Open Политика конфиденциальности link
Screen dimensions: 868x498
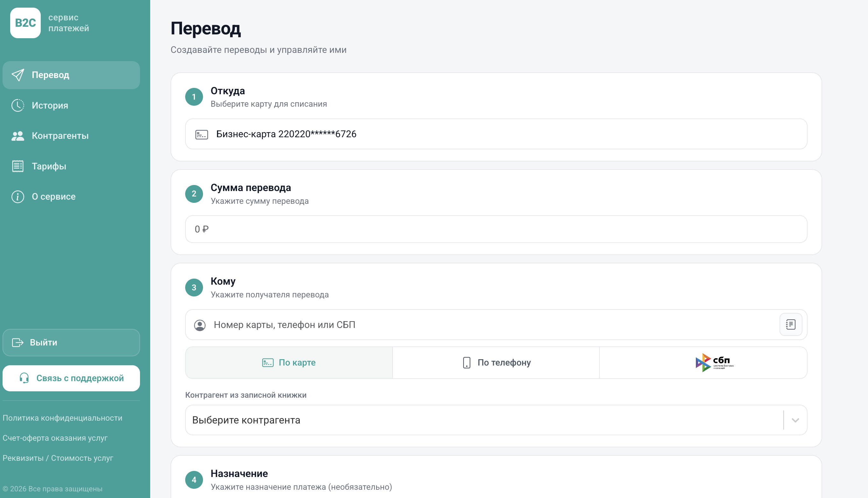pyautogui.click(x=63, y=418)
